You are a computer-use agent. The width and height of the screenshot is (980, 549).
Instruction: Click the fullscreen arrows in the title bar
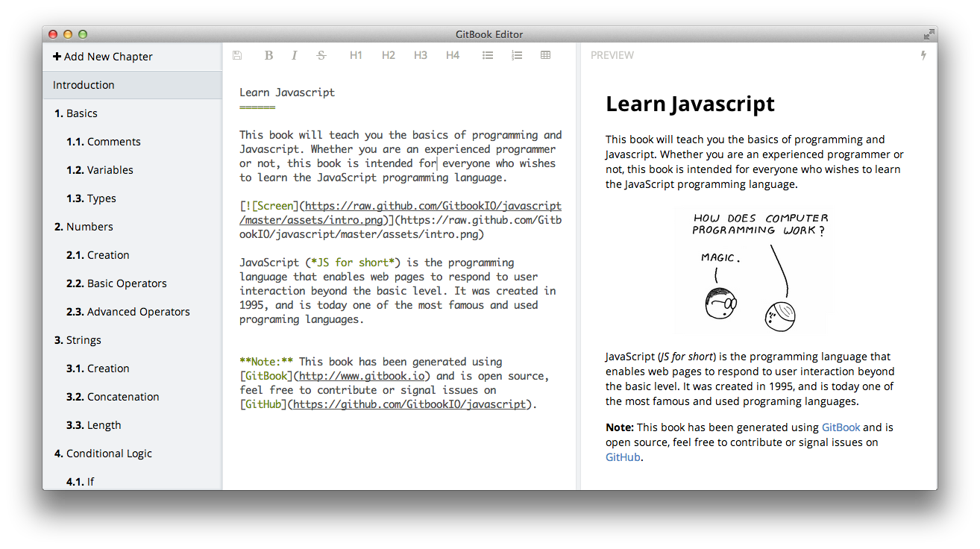(x=929, y=34)
